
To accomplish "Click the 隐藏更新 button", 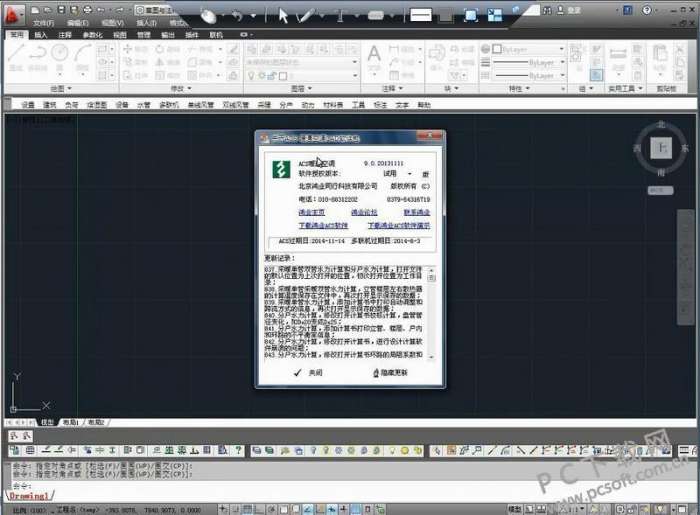I will (x=390, y=372).
